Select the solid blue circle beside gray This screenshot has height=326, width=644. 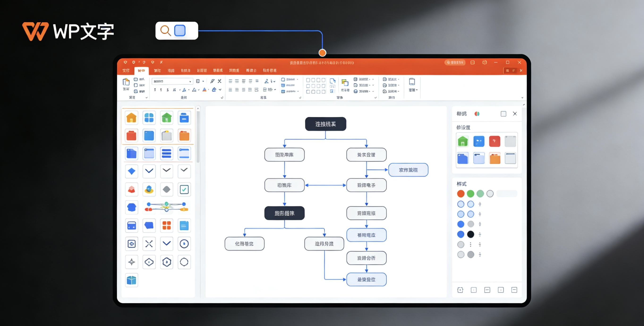coord(461,224)
